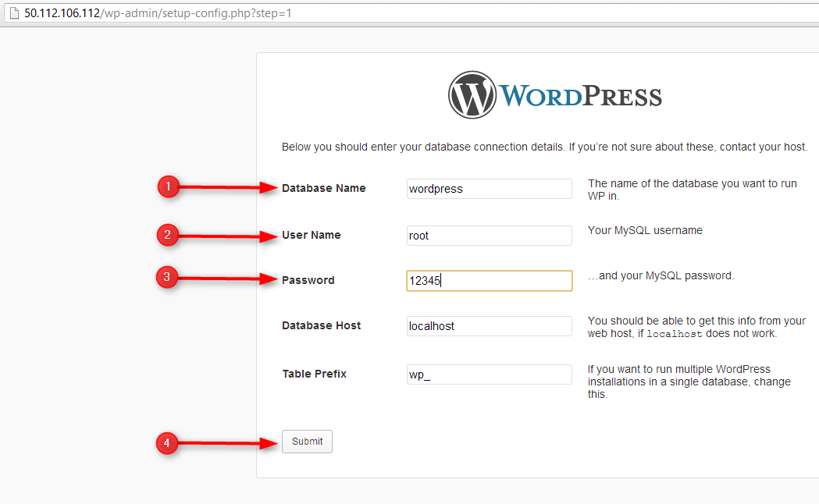Click the Database Host label
Image resolution: width=819 pixels, height=504 pixels.
pyautogui.click(x=321, y=325)
